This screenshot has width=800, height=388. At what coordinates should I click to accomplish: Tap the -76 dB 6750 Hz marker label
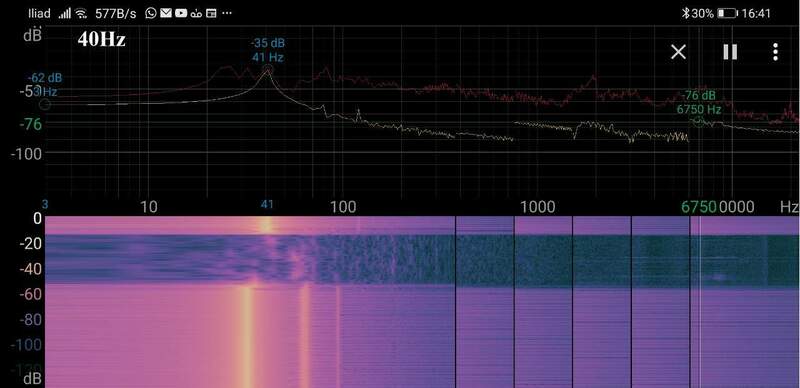699,102
